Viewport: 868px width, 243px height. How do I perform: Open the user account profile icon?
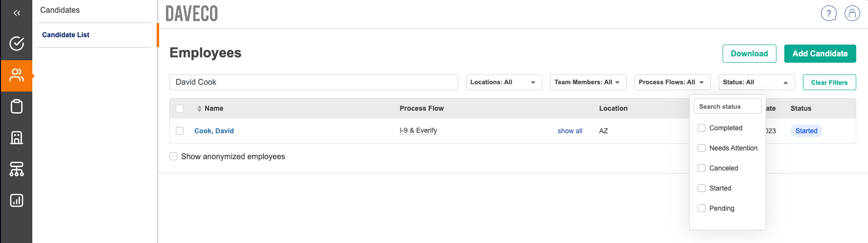pos(852,13)
